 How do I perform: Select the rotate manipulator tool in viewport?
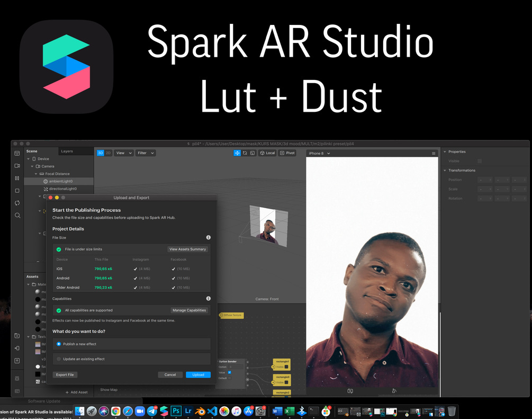click(245, 153)
